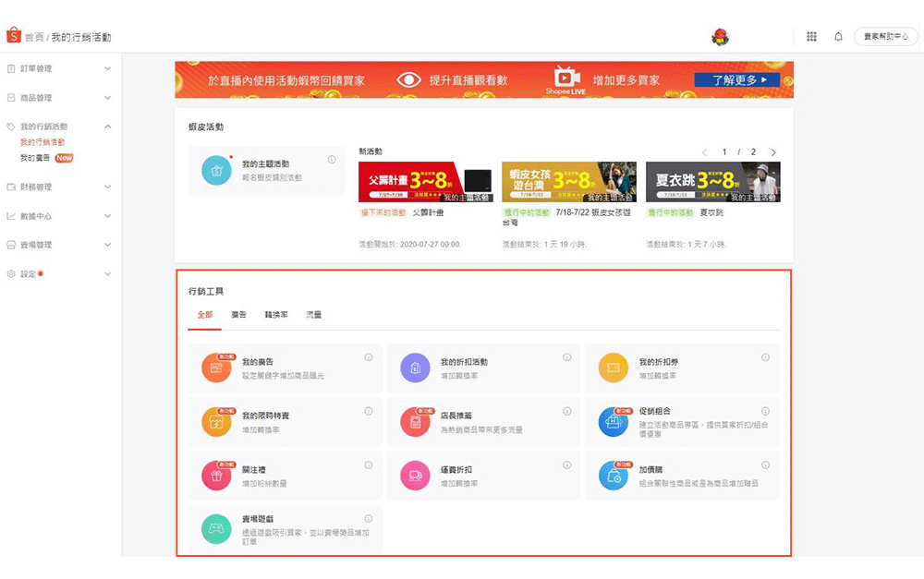Viewport: 924px width, 579px height.
Task: Show info tooltip on 運費折扣 card
Action: click(x=567, y=464)
